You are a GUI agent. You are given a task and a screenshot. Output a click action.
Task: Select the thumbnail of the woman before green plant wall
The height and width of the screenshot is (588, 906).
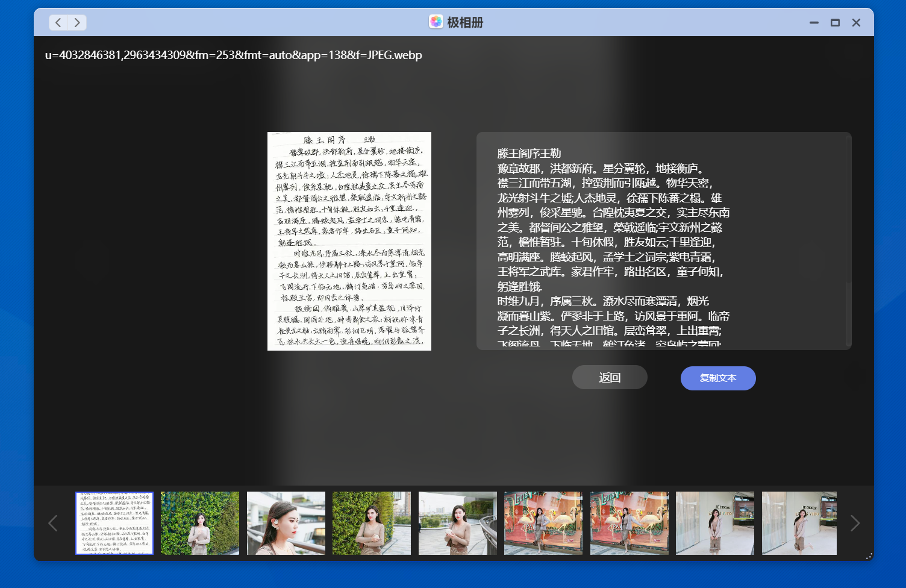199,523
